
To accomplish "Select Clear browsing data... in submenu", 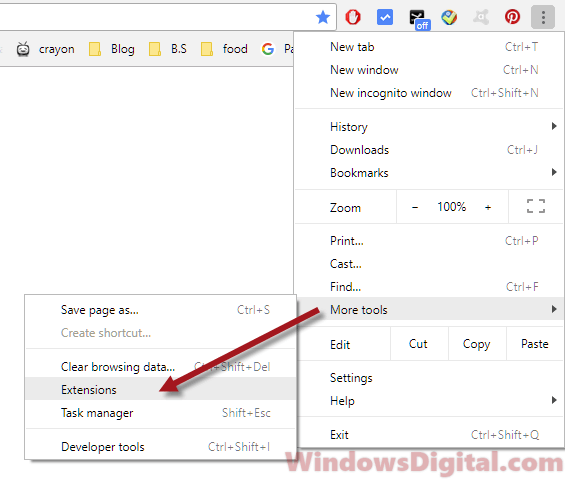I will 161,367.
